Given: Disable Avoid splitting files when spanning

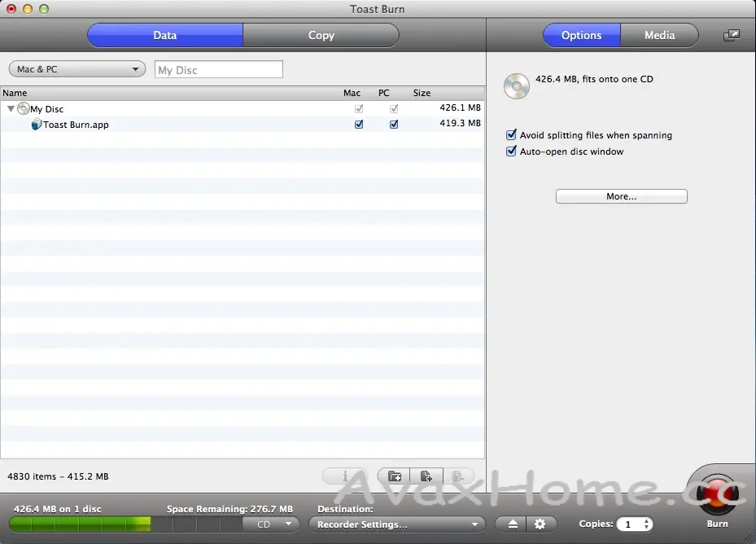Looking at the screenshot, I should point(512,134).
